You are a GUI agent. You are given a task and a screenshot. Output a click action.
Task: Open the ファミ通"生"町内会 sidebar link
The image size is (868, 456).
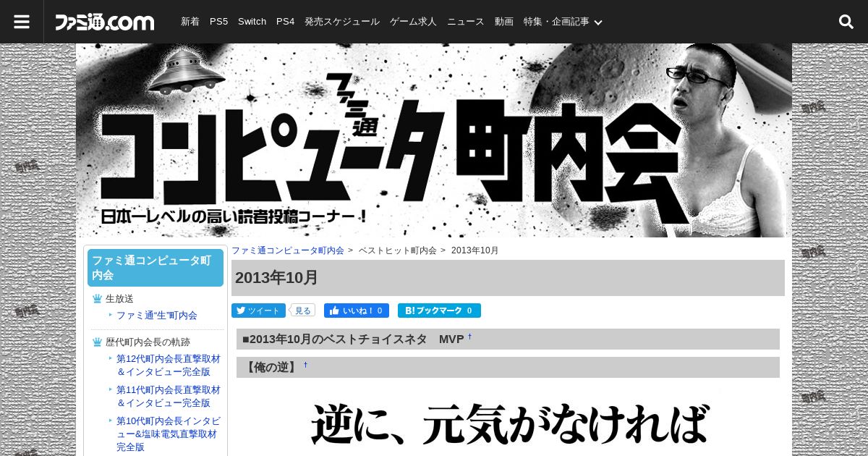click(x=157, y=316)
